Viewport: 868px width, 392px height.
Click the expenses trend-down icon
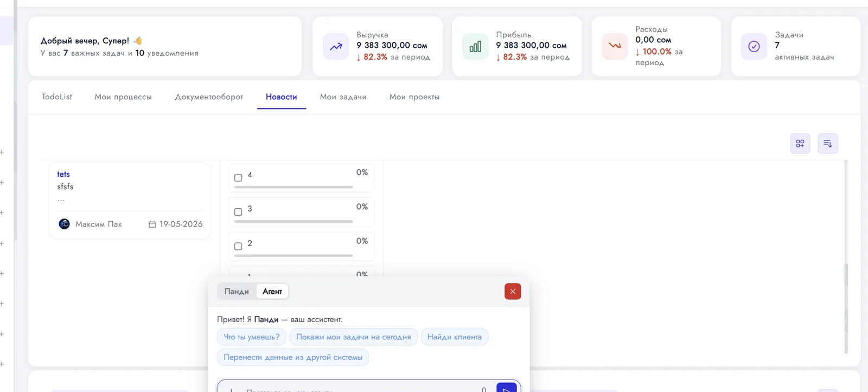click(x=615, y=47)
